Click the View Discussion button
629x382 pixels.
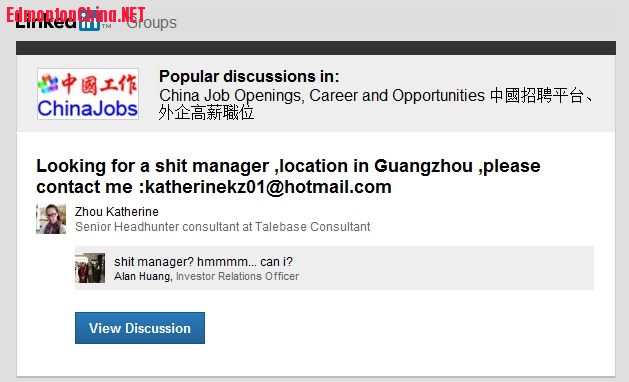(140, 328)
